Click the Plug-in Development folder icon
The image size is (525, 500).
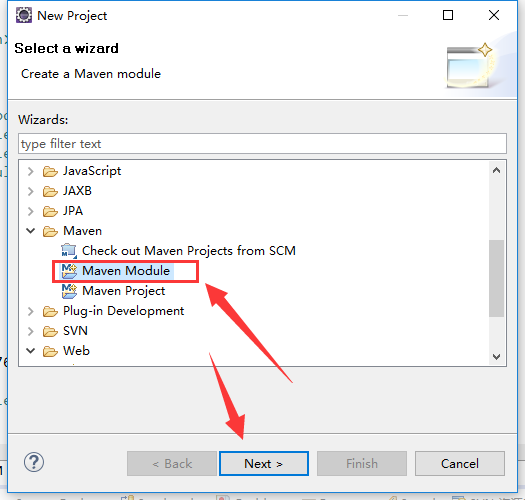(x=50, y=311)
